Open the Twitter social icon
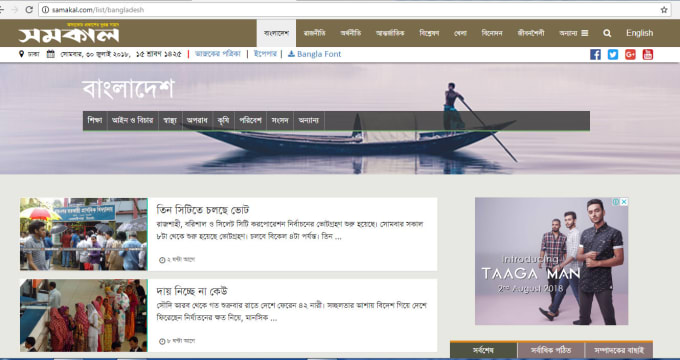This screenshot has height=360, width=680. [613, 54]
